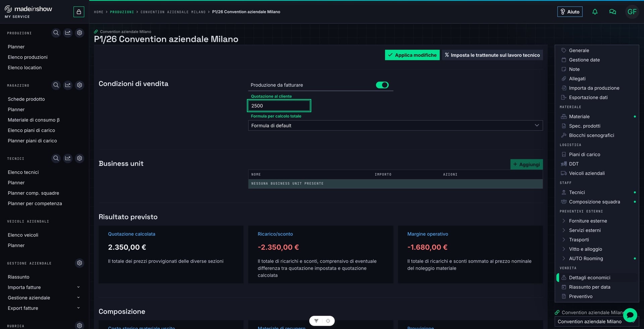Open Schede prodotto in sidebar

[x=26, y=99]
